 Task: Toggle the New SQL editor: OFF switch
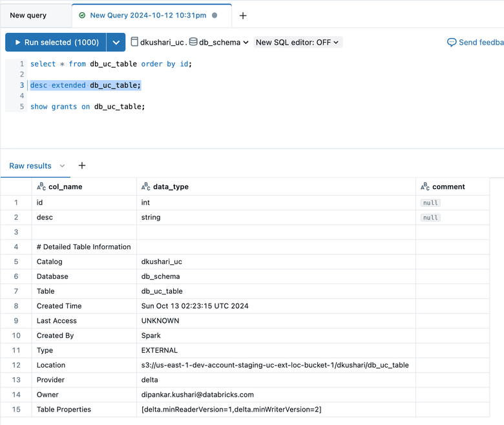coord(297,43)
